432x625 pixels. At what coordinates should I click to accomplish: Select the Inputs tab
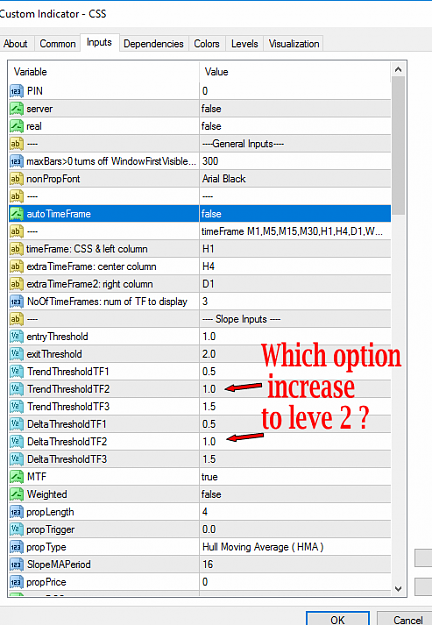99,42
